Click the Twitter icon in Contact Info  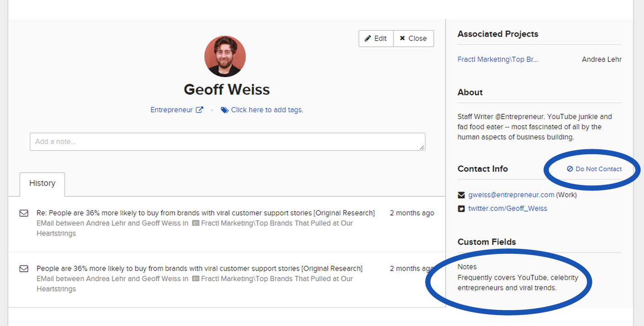point(461,209)
